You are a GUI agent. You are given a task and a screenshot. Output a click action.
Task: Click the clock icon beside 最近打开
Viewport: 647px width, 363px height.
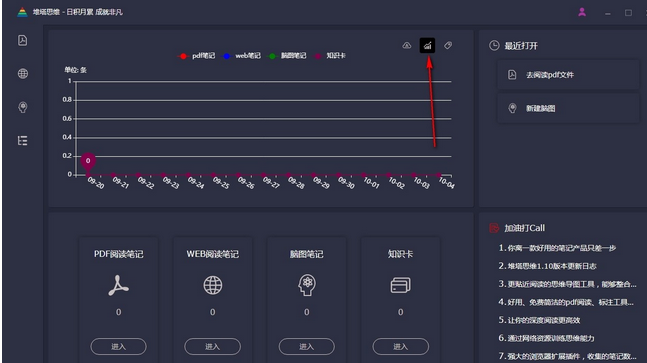494,45
